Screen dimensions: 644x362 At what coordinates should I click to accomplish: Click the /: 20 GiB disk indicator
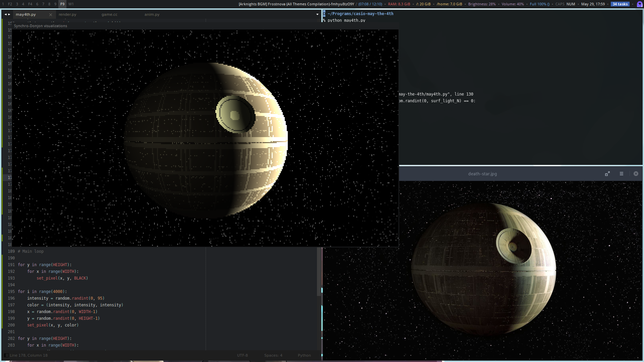tap(423, 4)
